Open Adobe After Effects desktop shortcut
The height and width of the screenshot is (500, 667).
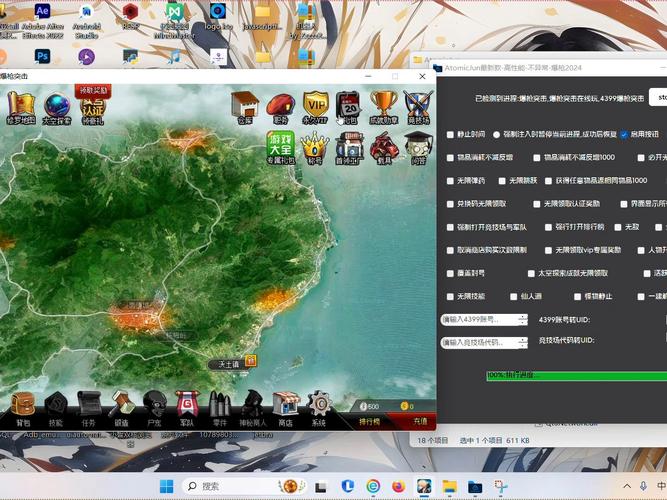42,20
